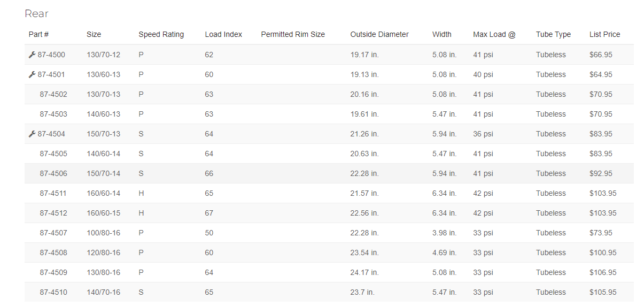Select part number 87-4503 link
The width and height of the screenshot is (644, 306).
53,114
